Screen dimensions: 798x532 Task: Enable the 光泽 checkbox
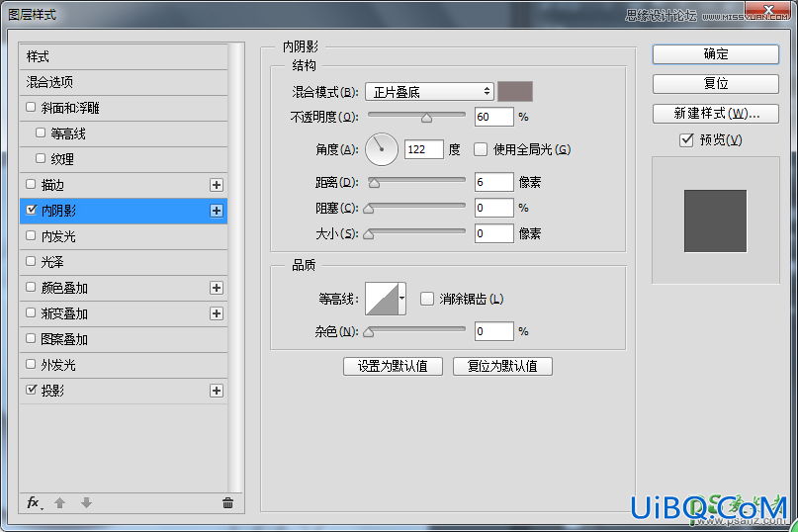point(31,261)
